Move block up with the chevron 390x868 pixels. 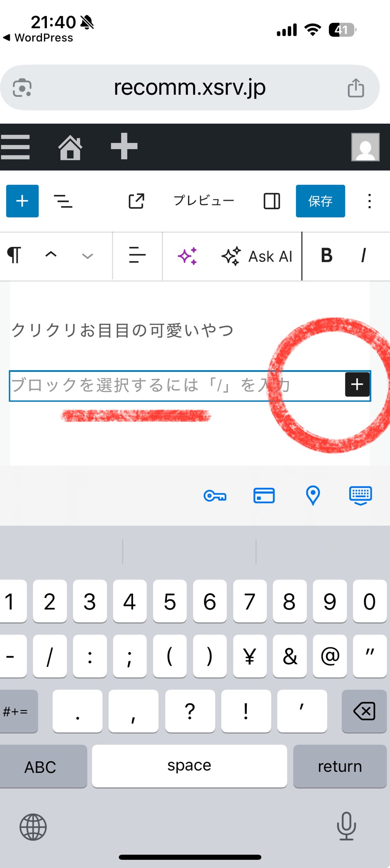(x=51, y=255)
